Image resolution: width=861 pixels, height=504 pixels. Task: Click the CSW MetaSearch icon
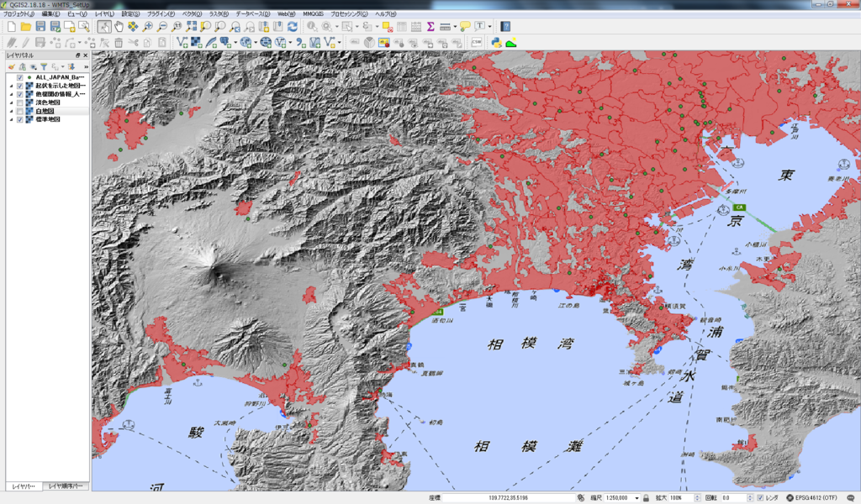coord(476,43)
